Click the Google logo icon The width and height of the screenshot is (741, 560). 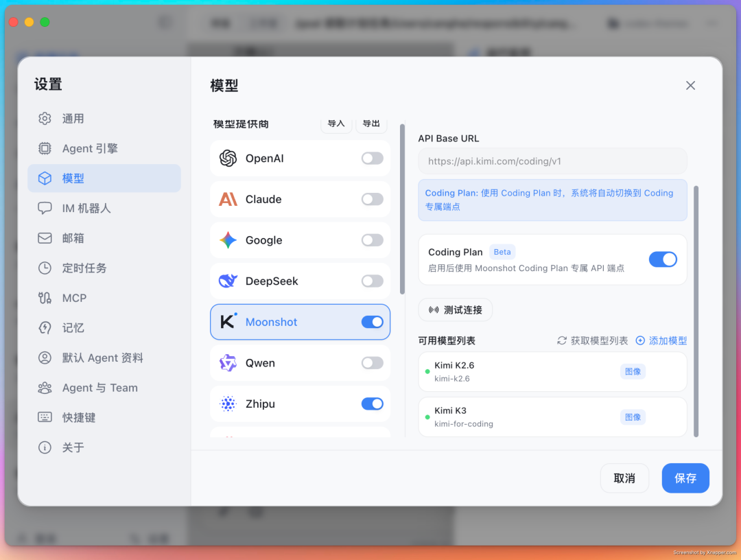[x=228, y=240]
